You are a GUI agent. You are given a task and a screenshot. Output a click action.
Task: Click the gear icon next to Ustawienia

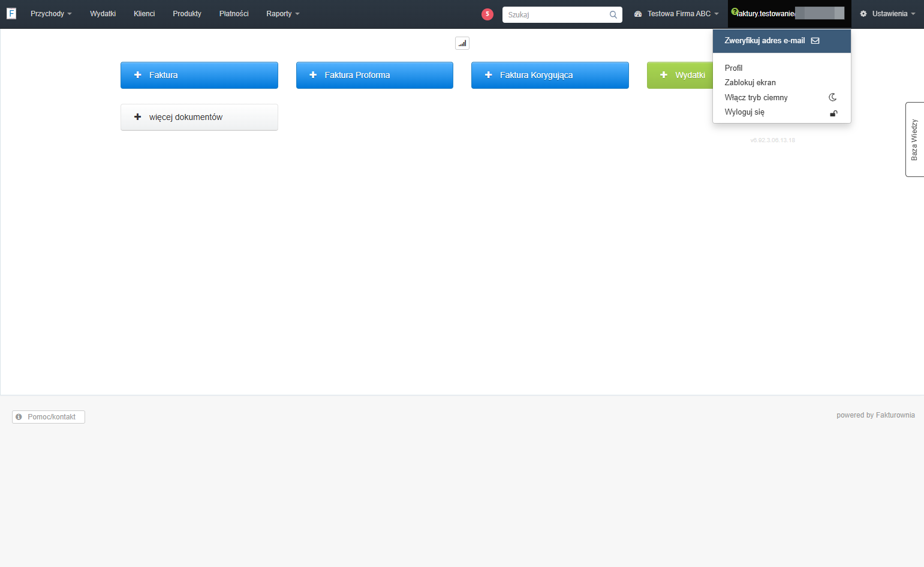[x=863, y=13]
